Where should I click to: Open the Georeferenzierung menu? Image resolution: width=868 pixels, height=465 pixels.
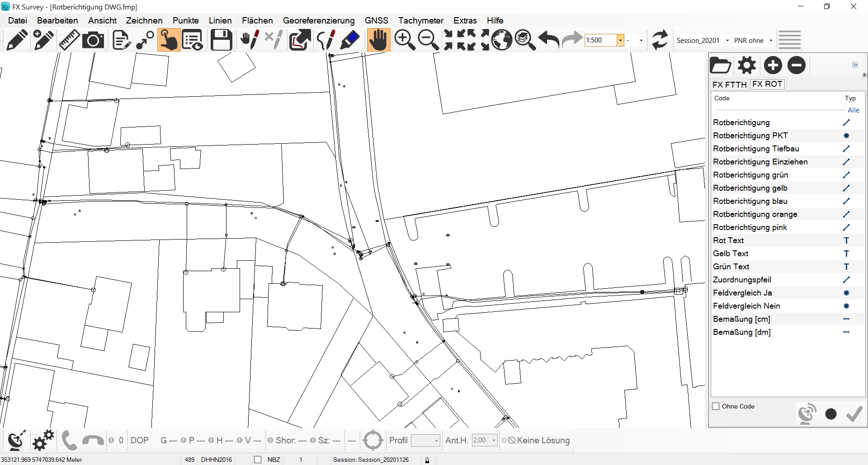coord(318,20)
